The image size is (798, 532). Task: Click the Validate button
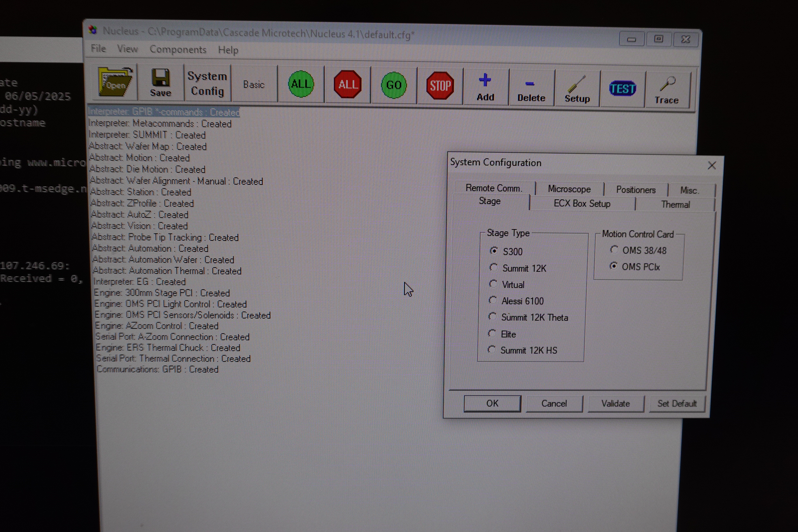coord(615,403)
